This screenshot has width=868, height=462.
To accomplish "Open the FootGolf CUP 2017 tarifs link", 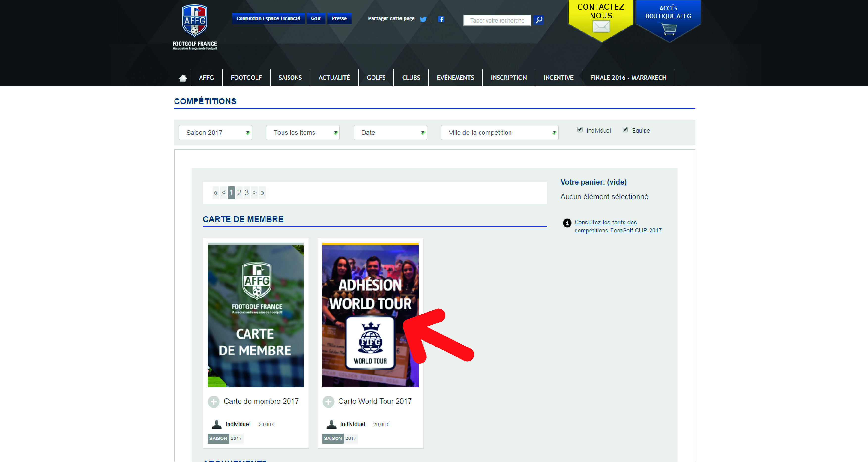I will tap(617, 226).
